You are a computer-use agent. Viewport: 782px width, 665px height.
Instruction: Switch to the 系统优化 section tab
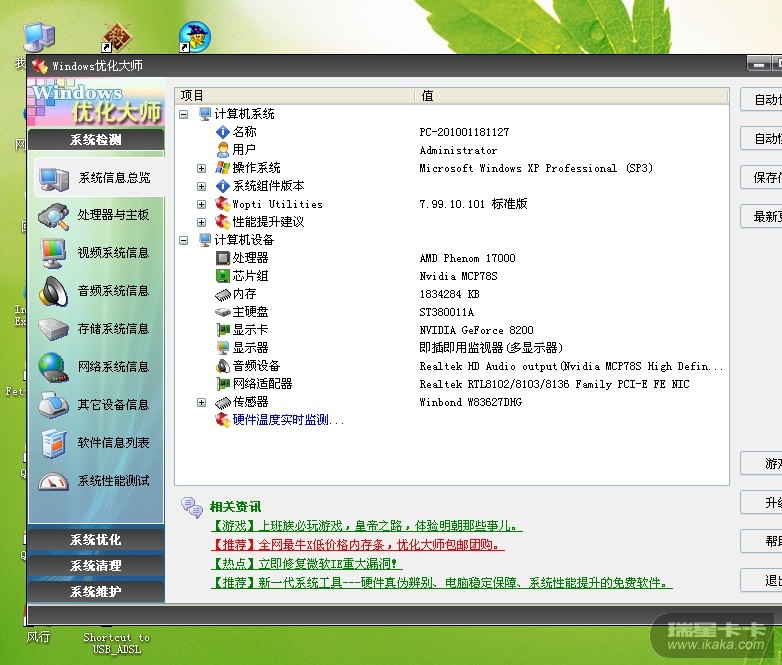96,540
